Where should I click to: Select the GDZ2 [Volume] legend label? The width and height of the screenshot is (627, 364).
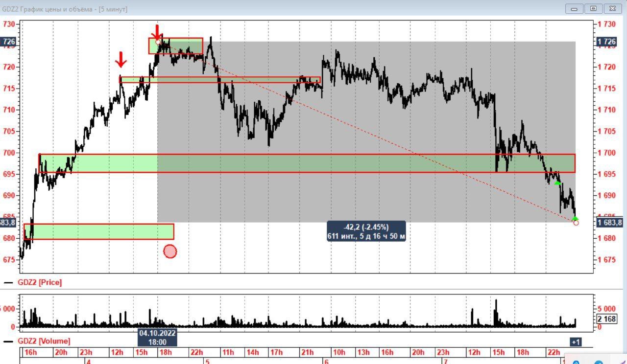(44, 341)
